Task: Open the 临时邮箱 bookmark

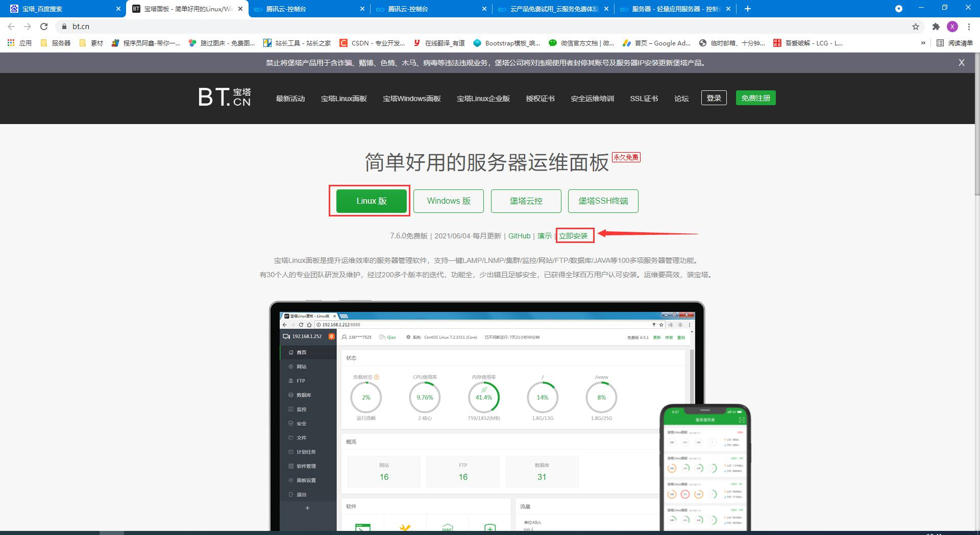Action: pos(732,43)
